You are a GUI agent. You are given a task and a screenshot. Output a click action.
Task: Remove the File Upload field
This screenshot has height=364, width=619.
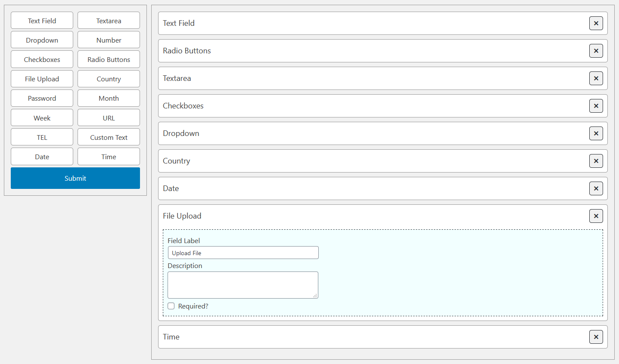596,216
